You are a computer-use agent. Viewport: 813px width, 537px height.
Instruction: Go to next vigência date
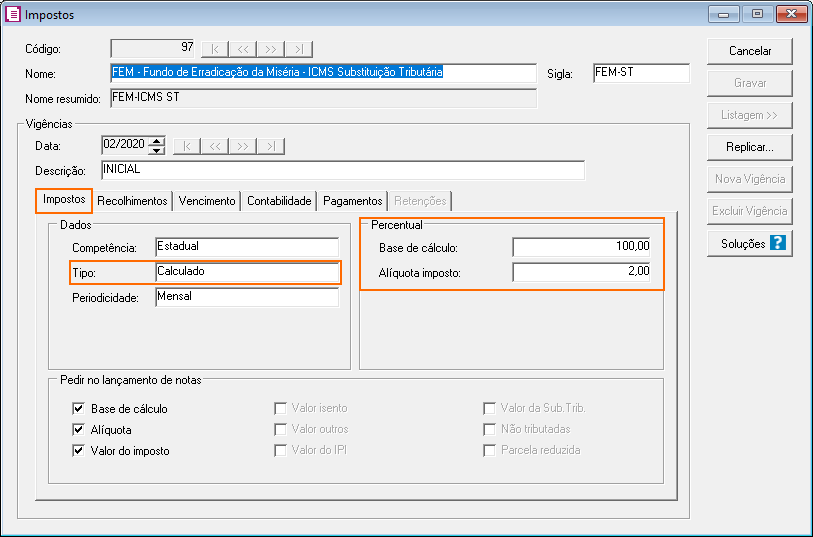243,146
